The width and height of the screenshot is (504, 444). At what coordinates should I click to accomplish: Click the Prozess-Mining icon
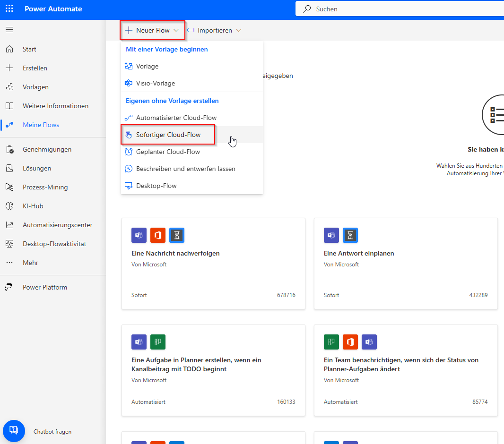9,187
